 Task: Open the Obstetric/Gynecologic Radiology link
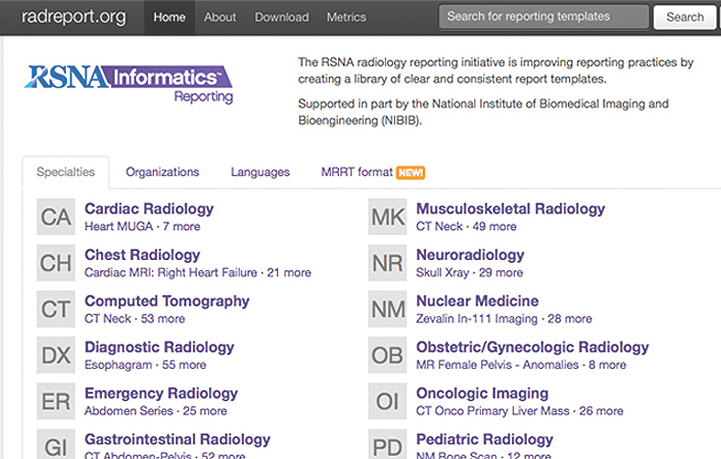click(532, 347)
